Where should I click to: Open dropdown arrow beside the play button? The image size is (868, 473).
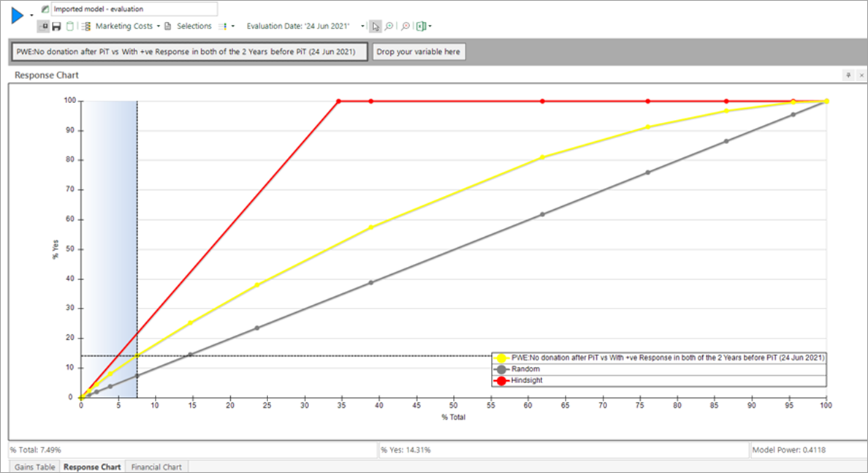tap(31, 16)
